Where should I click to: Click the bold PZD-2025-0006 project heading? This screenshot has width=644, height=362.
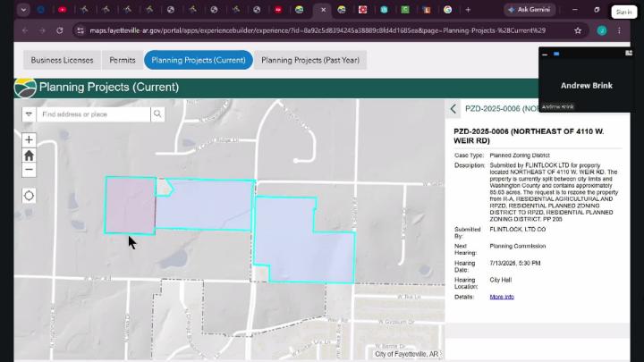point(529,136)
